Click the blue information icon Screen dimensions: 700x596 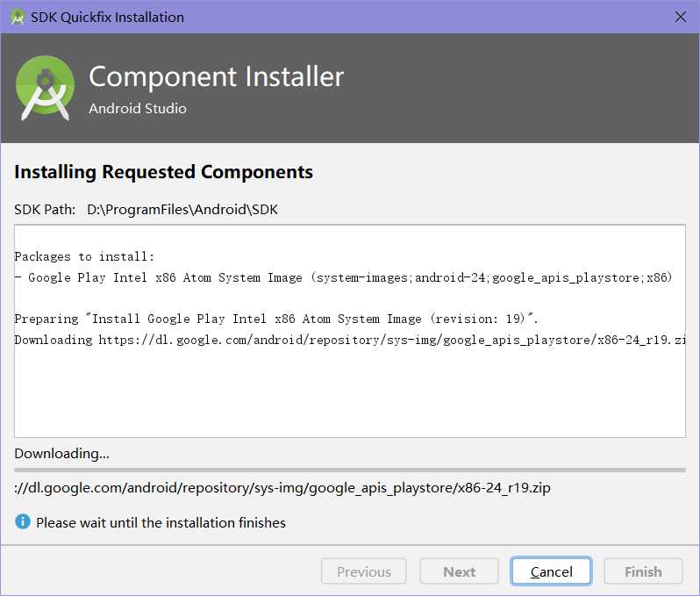pyautogui.click(x=22, y=521)
